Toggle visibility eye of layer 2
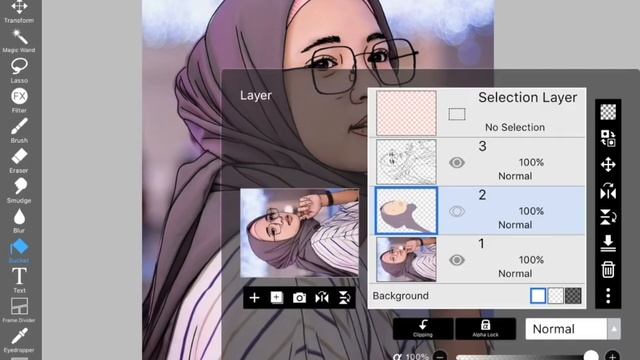The image size is (640, 360). [457, 211]
